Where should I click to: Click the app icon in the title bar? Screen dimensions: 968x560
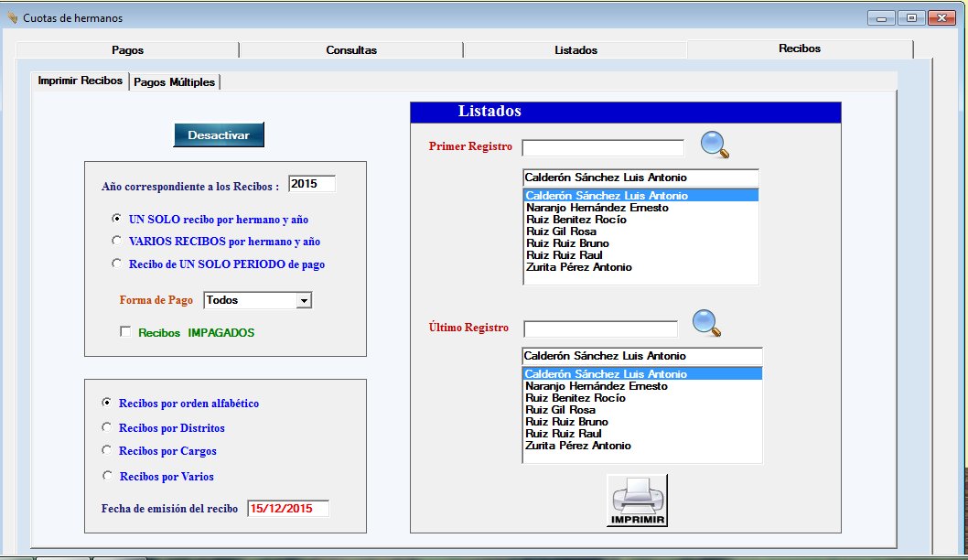[x=12, y=17]
